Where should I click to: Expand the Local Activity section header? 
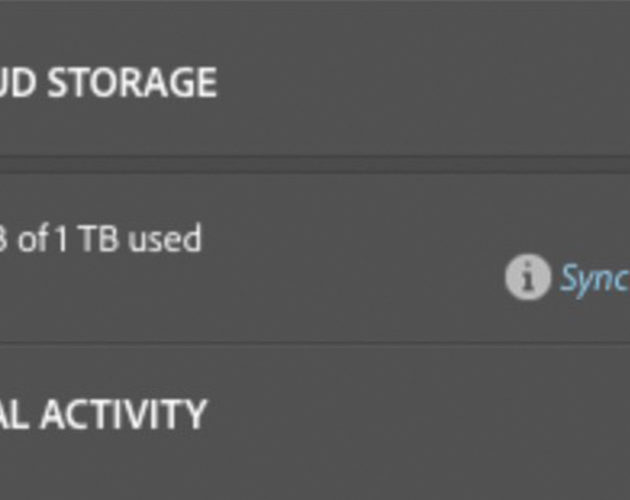pyautogui.click(x=103, y=414)
